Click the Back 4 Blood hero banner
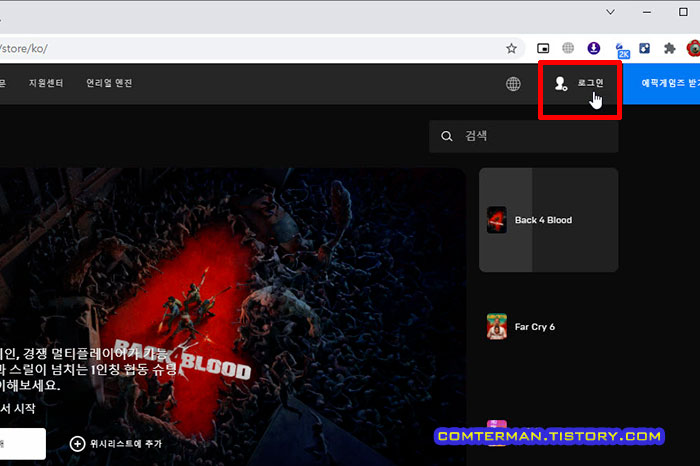The image size is (700, 466). (232, 317)
